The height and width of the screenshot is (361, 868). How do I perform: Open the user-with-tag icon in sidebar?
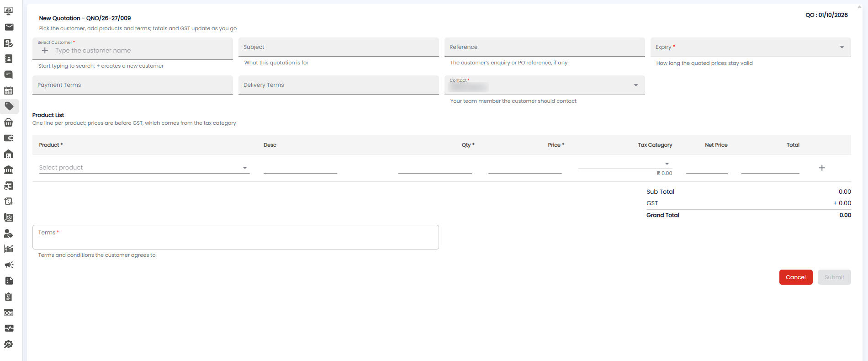tap(9, 233)
